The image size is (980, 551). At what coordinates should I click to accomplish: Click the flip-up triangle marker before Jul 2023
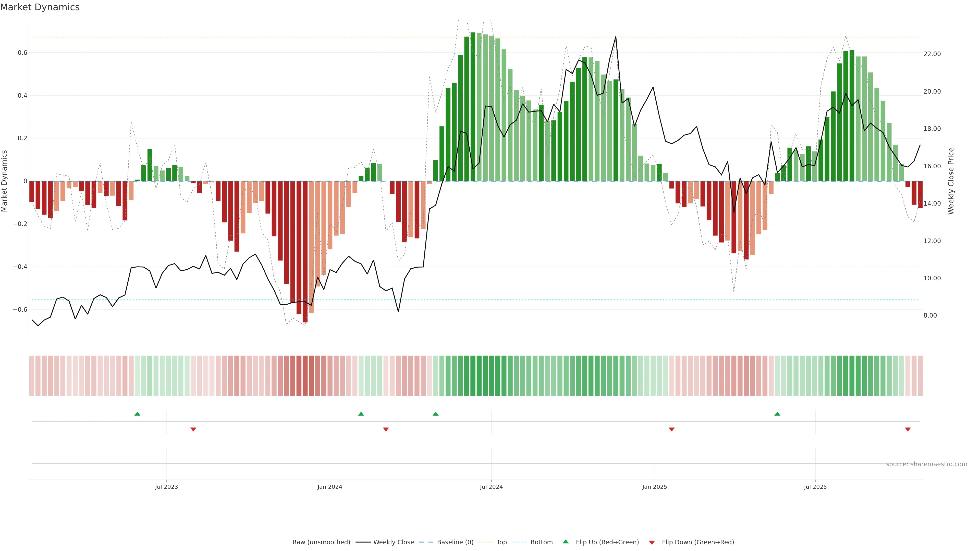(137, 414)
